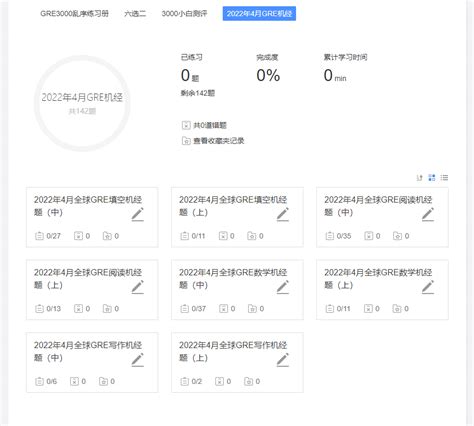This screenshot has height=426, width=474.
Task: Click the clipboard icon next to 0/35
Action: 330,236
